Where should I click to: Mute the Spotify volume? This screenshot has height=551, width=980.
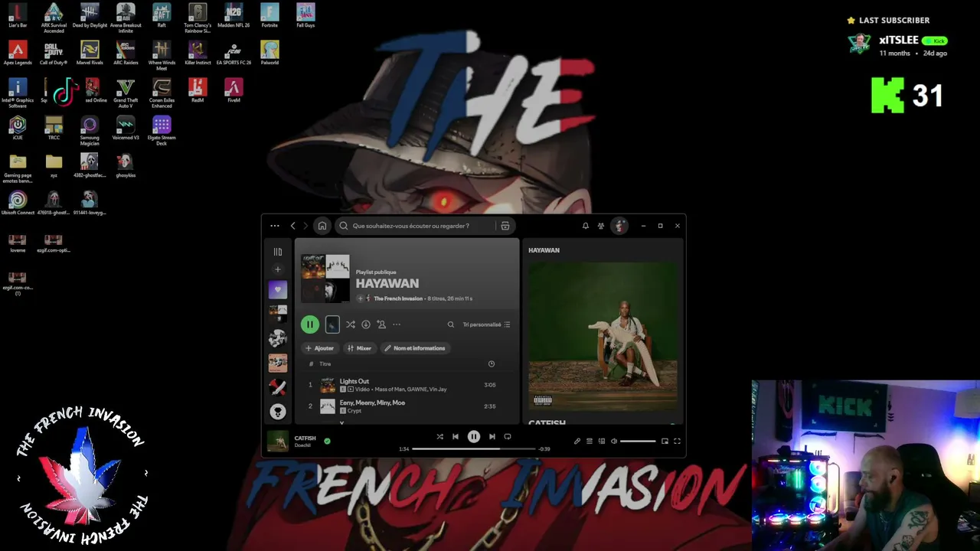tap(614, 442)
